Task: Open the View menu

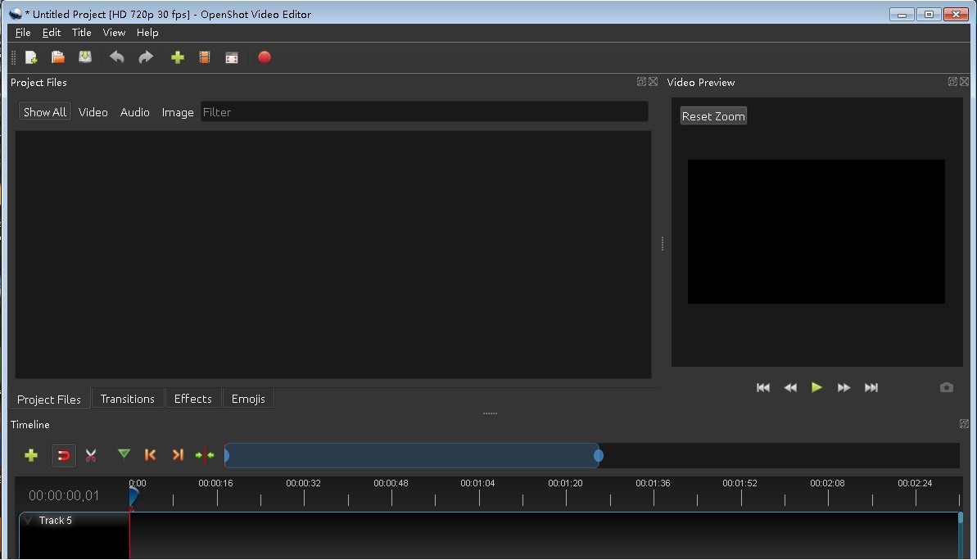Action: tap(114, 33)
